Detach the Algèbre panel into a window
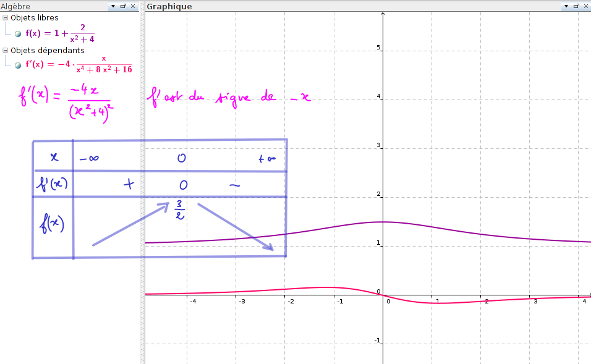 (x=123, y=6)
